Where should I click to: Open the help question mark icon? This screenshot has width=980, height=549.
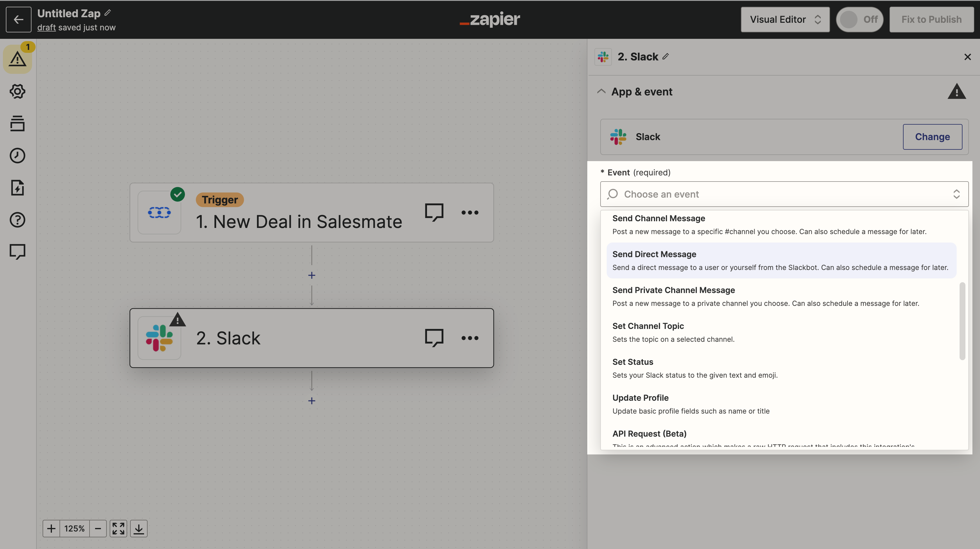pos(17,220)
